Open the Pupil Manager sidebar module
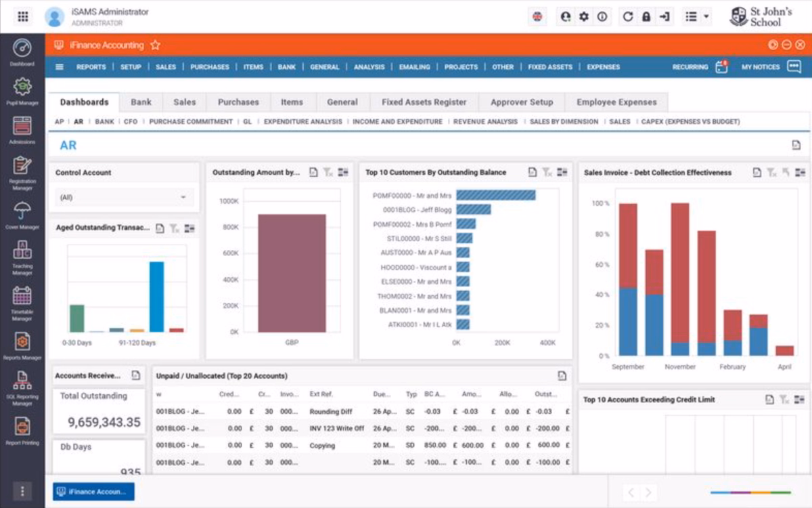Viewport: 812px width, 508px height. point(22,91)
